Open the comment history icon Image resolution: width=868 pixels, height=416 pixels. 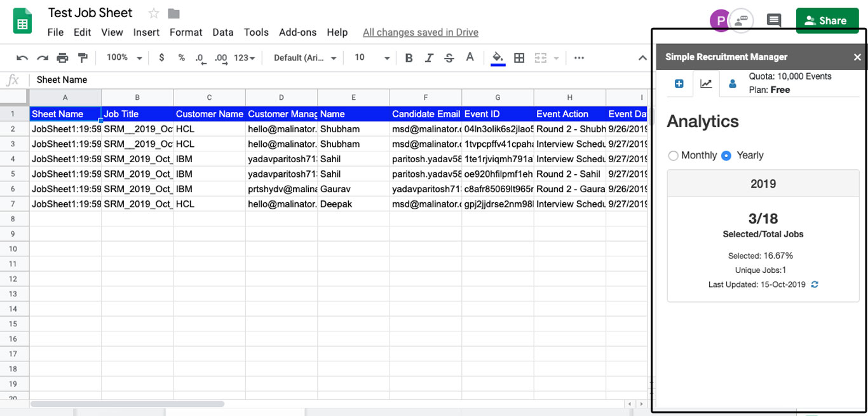pos(773,20)
